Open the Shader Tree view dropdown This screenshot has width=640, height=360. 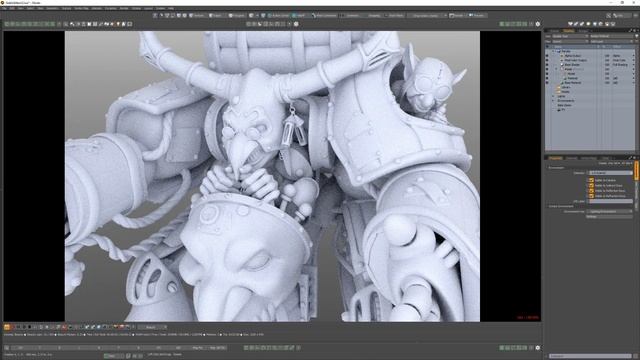pos(570,36)
